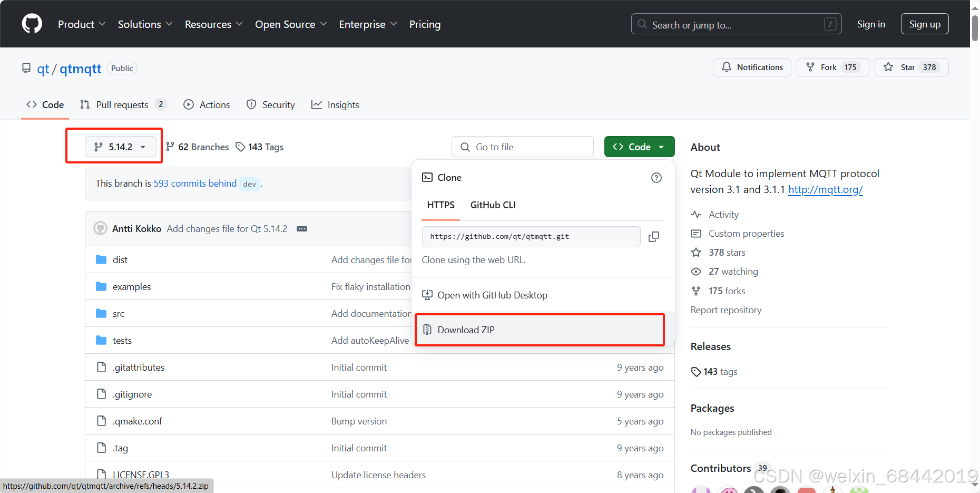980x493 pixels.
Task: Expand the Open Source menu
Action: point(291,24)
